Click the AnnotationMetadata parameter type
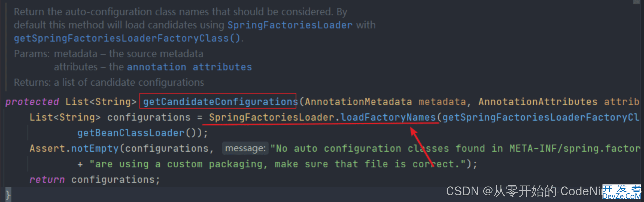The width and height of the screenshot is (644, 202). tap(358, 102)
